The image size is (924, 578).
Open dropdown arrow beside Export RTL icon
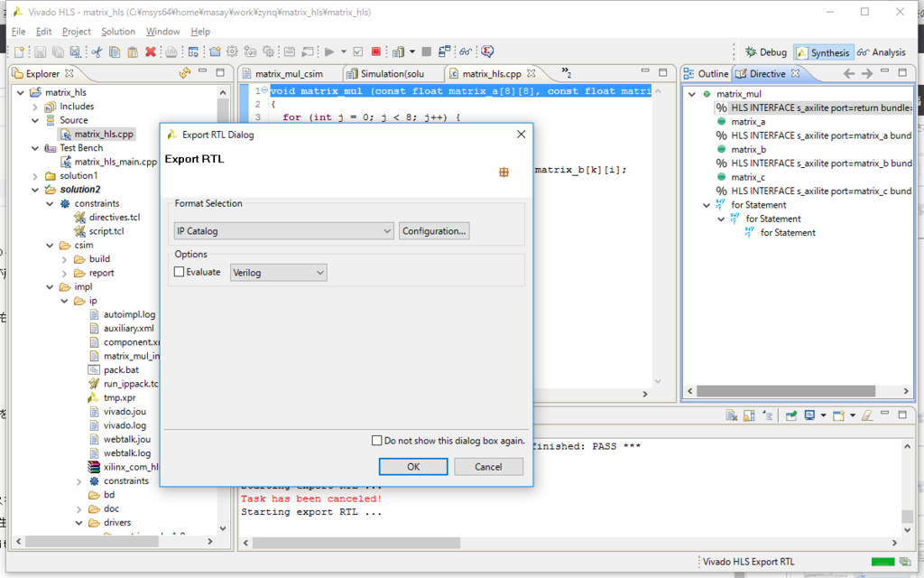(411, 51)
